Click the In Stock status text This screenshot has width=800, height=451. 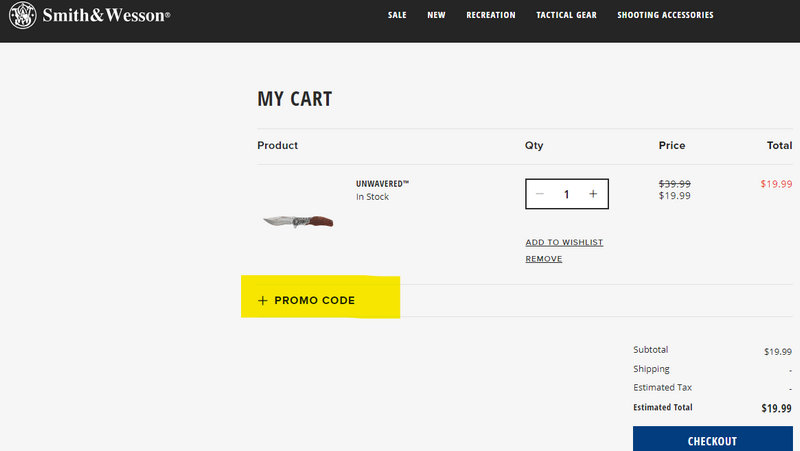[x=372, y=197]
